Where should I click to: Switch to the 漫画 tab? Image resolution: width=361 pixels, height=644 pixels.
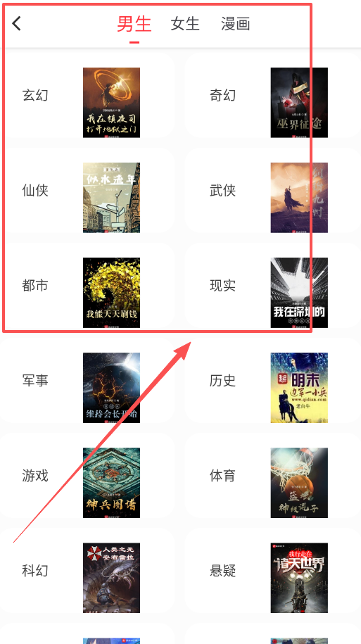point(236,24)
